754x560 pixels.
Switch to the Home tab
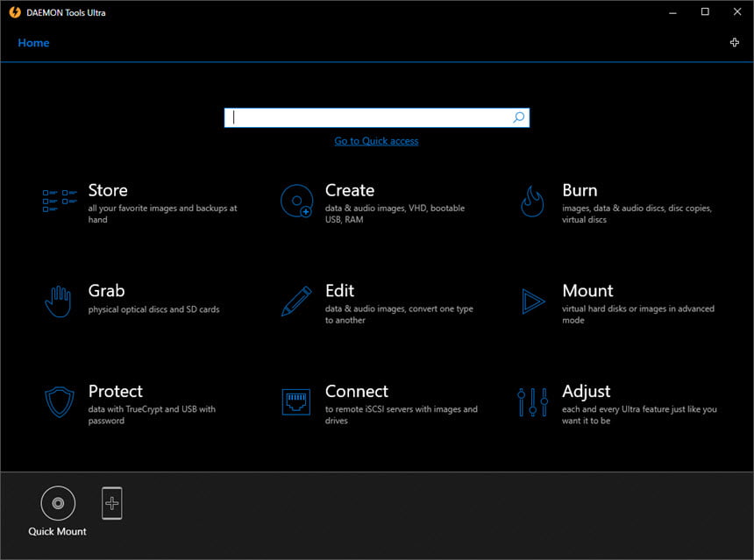(33, 43)
